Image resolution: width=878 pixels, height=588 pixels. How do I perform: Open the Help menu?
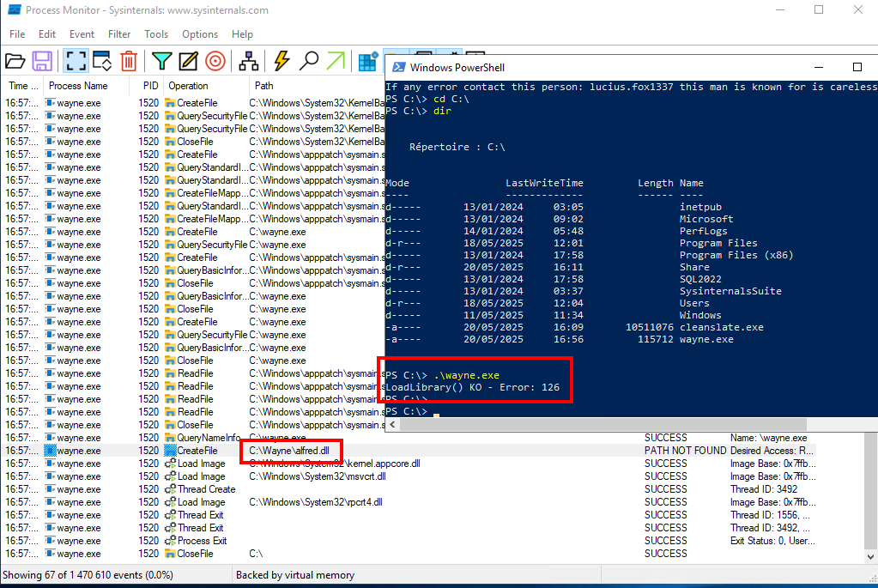pos(242,34)
